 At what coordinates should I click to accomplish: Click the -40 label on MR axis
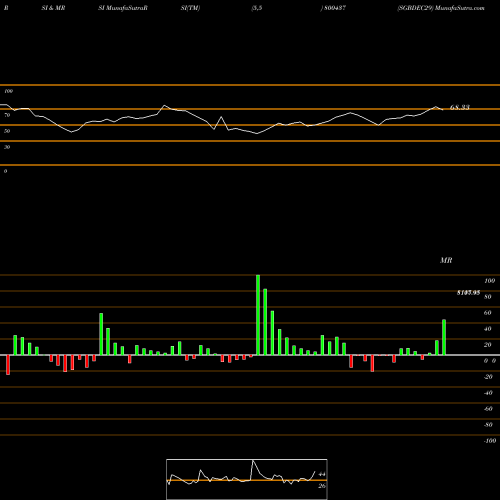[488, 393]
